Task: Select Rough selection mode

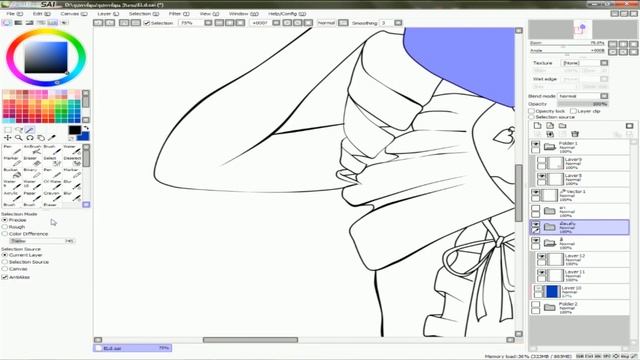Action: [x=5, y=227]
